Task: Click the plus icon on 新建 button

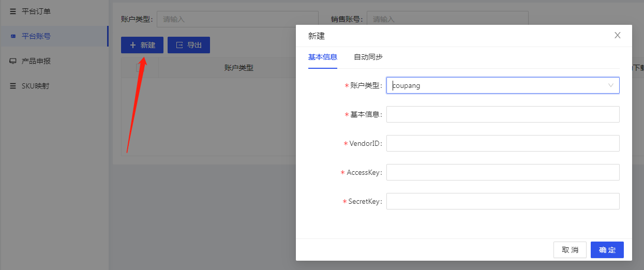Action: coord(133,45)
